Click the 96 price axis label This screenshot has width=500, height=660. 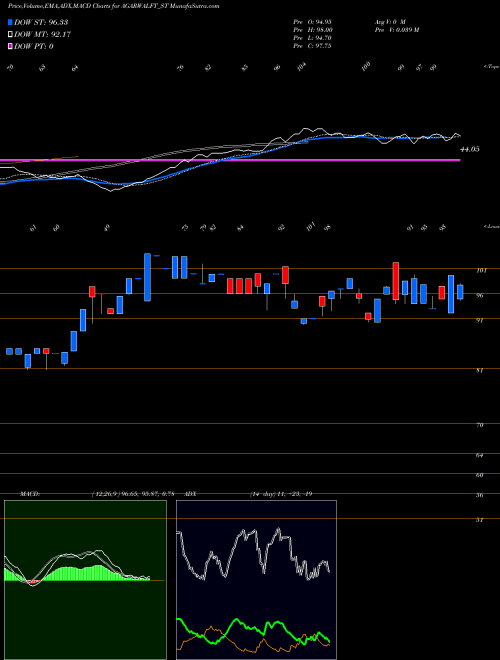point(479,295)
